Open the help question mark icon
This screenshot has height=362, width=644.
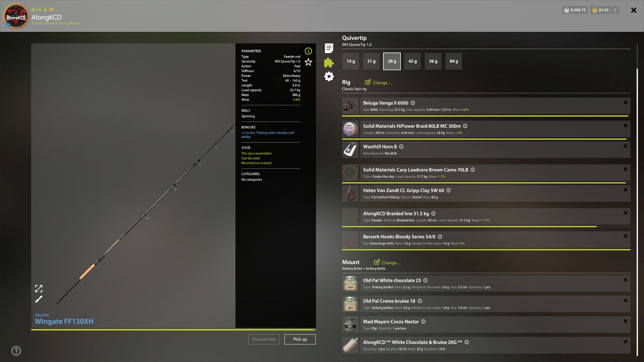(x=16, y=351)
